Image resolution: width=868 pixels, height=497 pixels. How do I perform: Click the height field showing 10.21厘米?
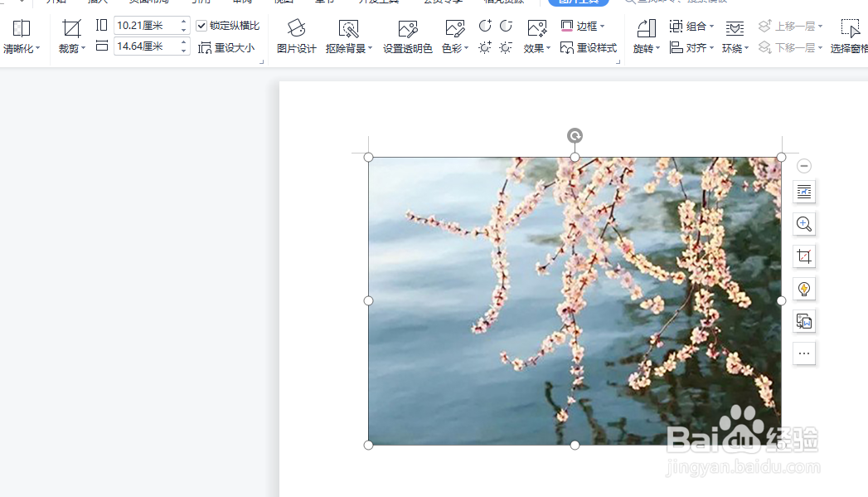147,26
